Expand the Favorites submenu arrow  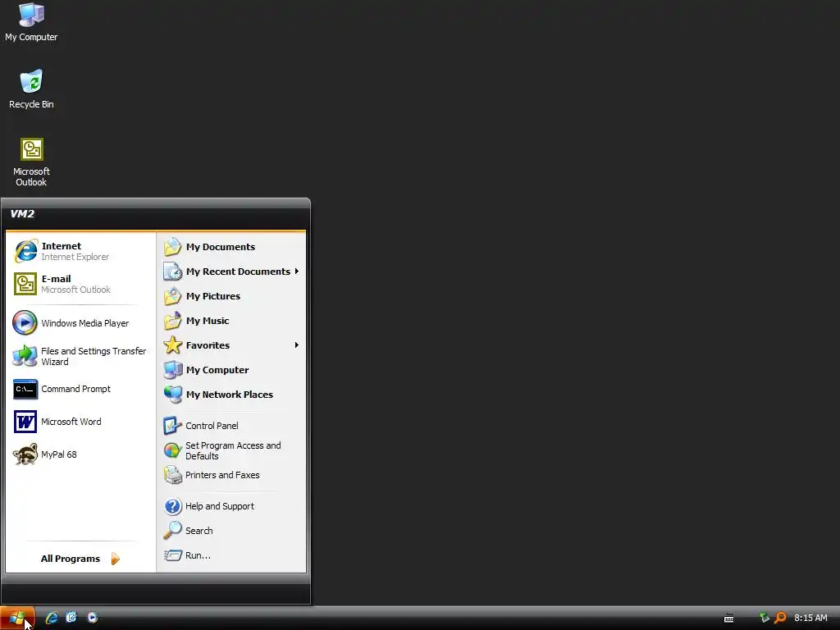pyautogui.click(x=296, y=345)
